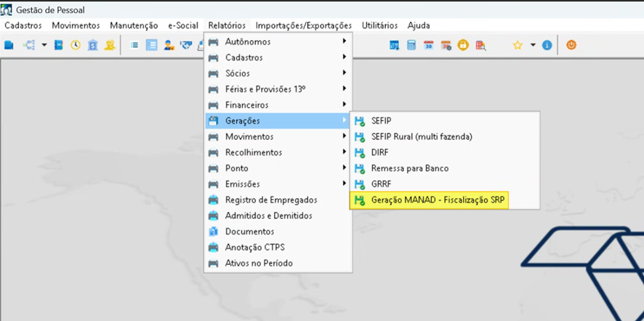Expand Movimentos submenu under Relatórios
The width and height of the screenshot is (644, 321).
click(x=278, y=137)
